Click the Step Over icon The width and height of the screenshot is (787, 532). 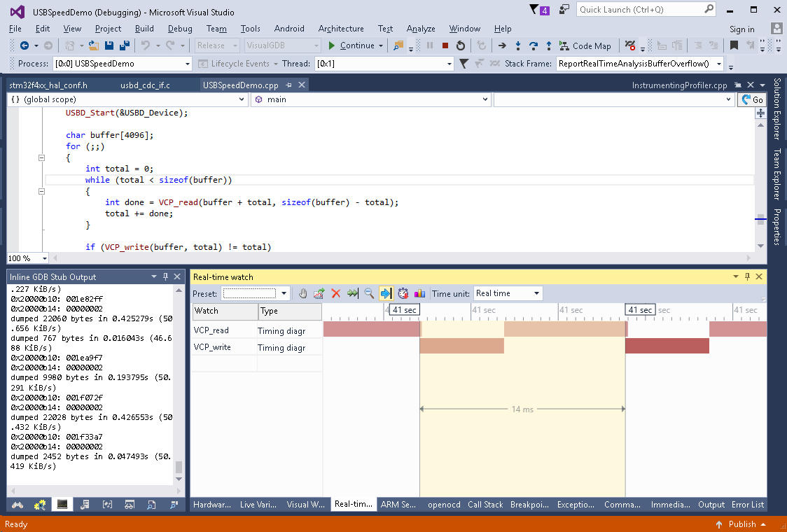[533, 45]
